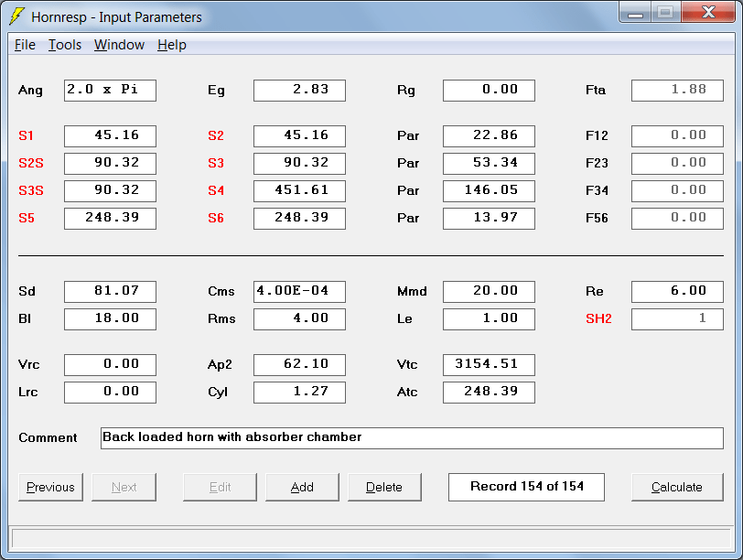743x560 pixels.
Task: Click the red S5 label
Action: [27, 219]
